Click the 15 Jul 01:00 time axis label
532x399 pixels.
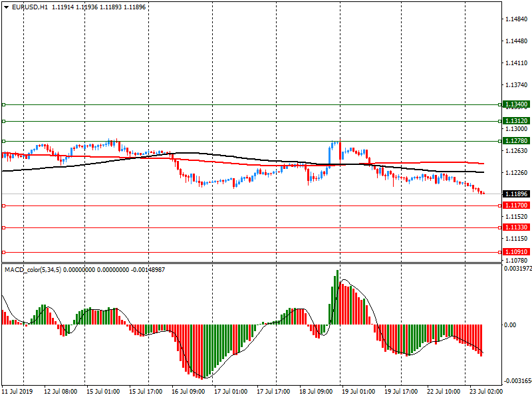[x=103, y=391]
